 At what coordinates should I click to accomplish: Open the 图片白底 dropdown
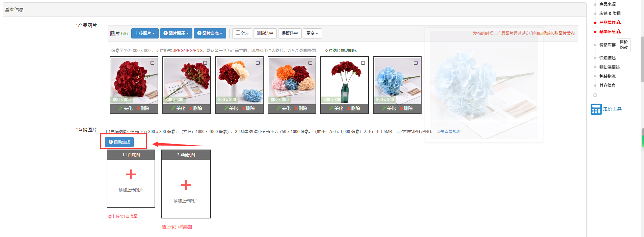(x=210, y=33)
